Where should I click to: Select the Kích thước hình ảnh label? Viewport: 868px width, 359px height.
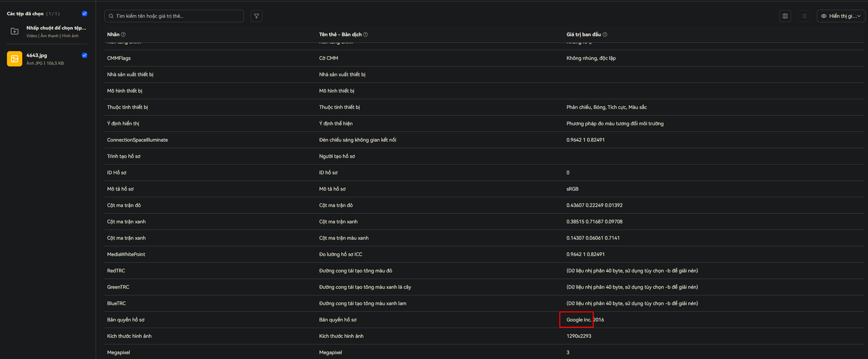point(129,336)
